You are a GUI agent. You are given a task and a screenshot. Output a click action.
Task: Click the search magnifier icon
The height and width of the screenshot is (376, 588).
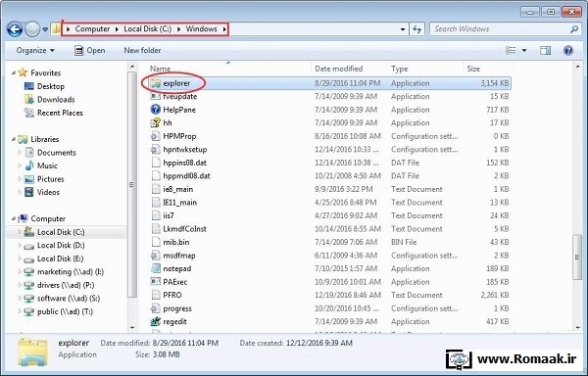(574, 28)
